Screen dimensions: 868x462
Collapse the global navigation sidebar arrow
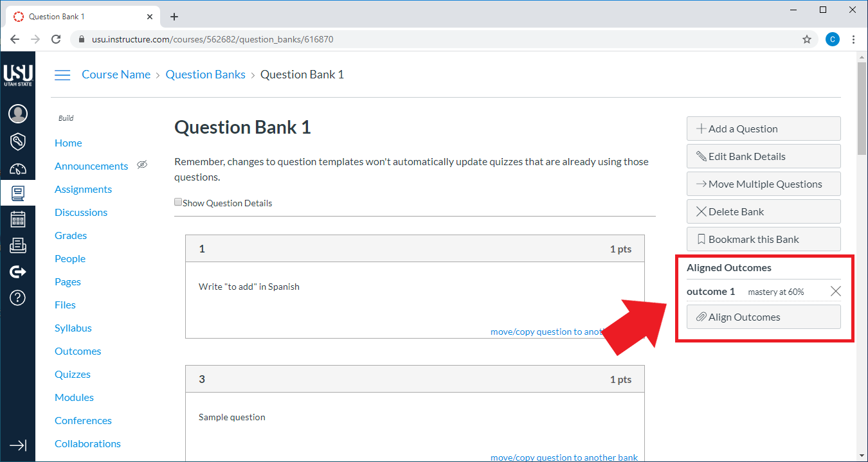pos(18,445)
